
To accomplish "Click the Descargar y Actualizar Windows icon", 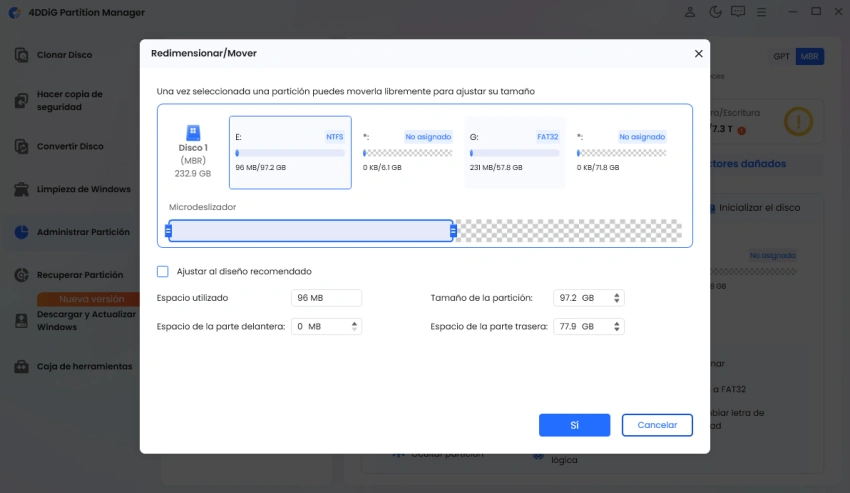I will coord(21,321).
